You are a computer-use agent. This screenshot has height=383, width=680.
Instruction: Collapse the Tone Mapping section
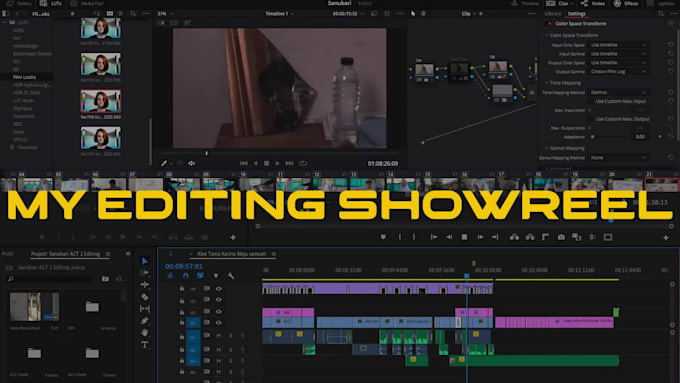(546, 82)
